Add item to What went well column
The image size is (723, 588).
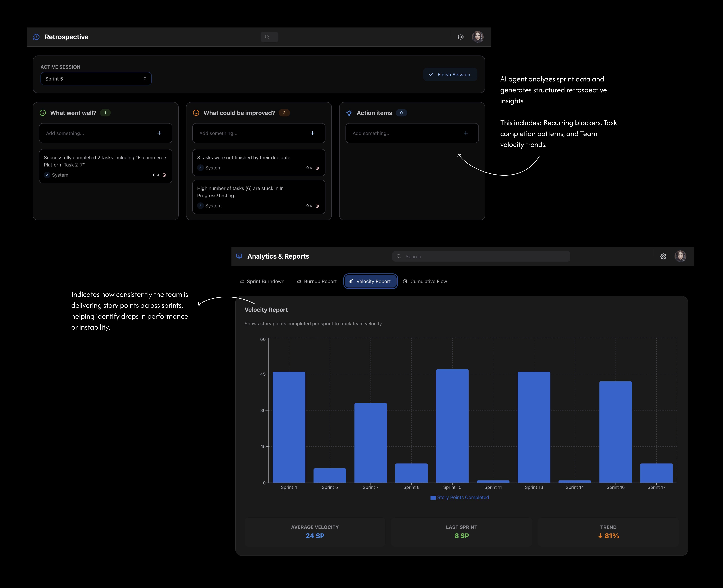click(x=159, y=133)
